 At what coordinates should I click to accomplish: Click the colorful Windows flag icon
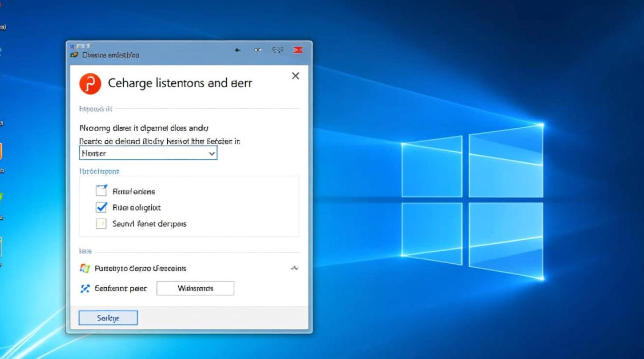pos(85,269)
